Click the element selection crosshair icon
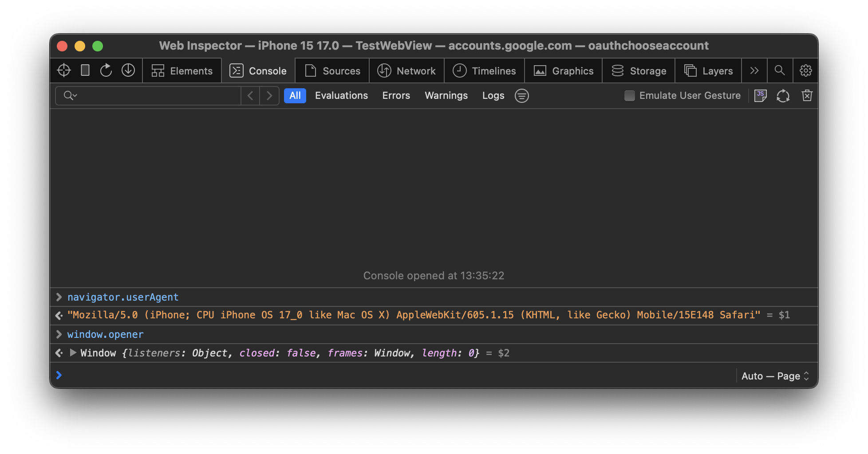 click(64, 70)
